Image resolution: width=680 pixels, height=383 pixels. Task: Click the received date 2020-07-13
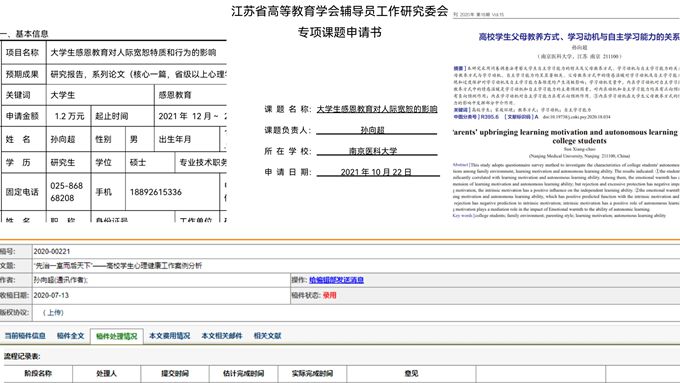(51, 295)
